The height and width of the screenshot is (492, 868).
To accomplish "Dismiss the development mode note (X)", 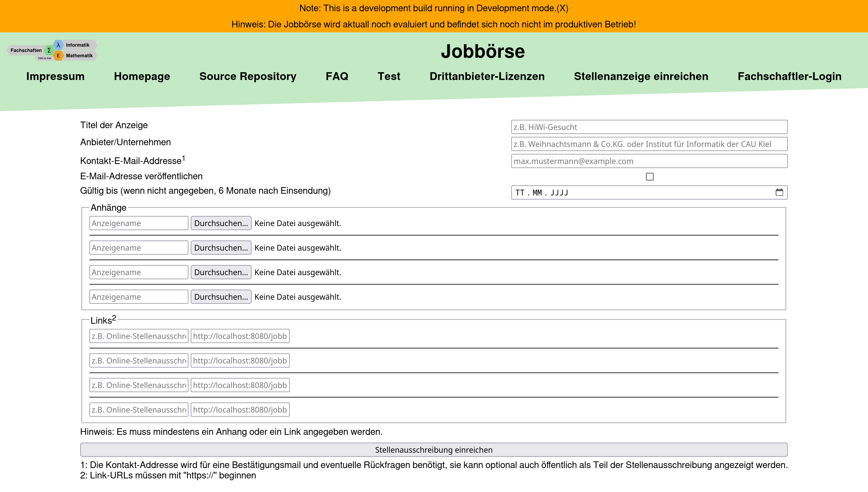I will coord(562,8).
